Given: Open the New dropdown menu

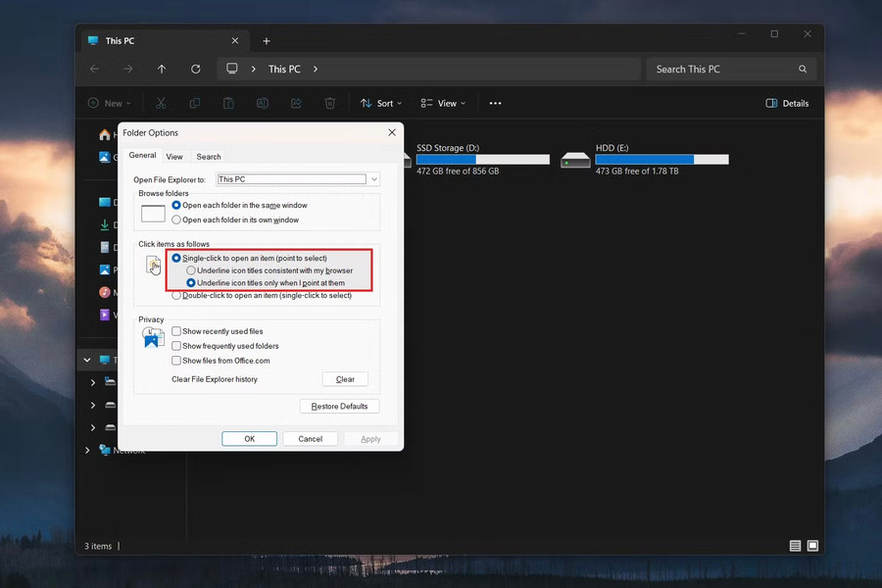Looking at the screenshot, I should click(110, 103).
